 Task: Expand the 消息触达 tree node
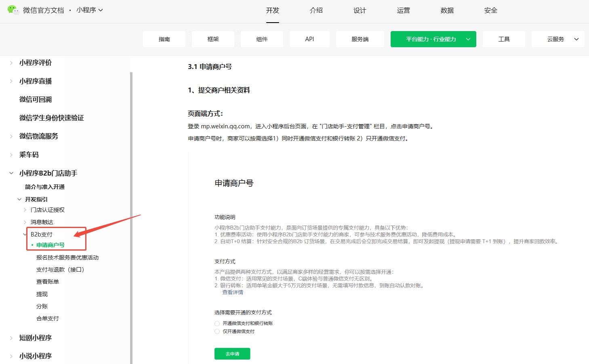pyautogui.click(x=25, y=222)
